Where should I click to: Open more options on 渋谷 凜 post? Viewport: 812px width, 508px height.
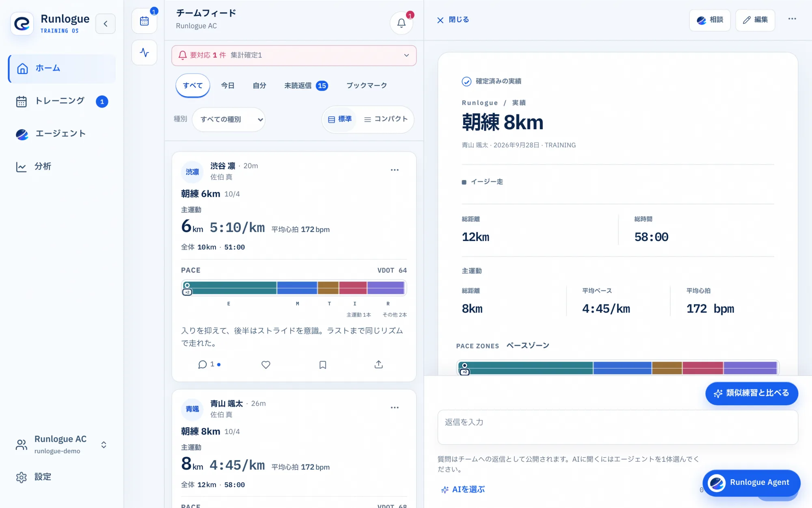coord(395,170)
